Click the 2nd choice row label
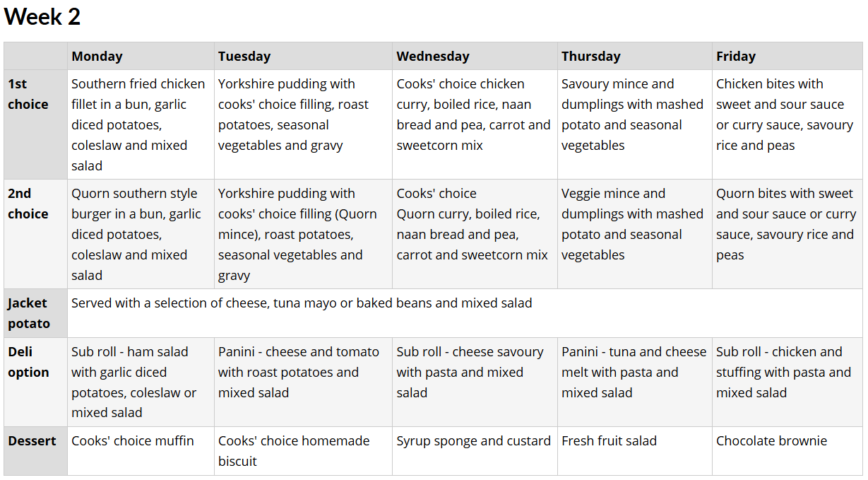The image size is (868, 480). 35,234
